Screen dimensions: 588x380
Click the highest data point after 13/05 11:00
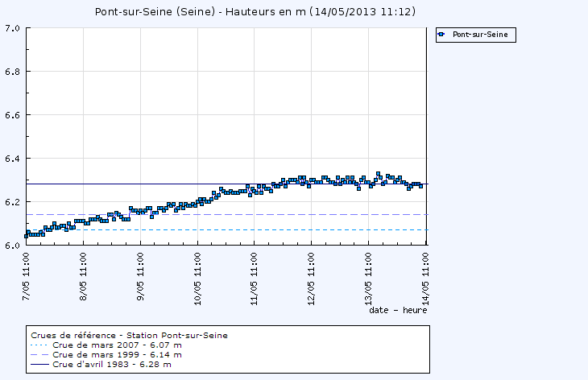pyautogui.click(x=378, y=174)
